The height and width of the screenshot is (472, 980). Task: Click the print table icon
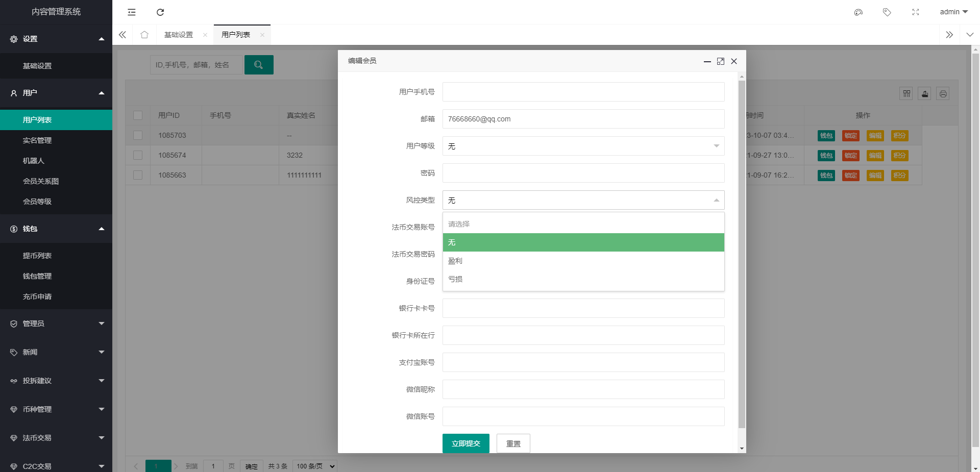click(x=943, y=94)
